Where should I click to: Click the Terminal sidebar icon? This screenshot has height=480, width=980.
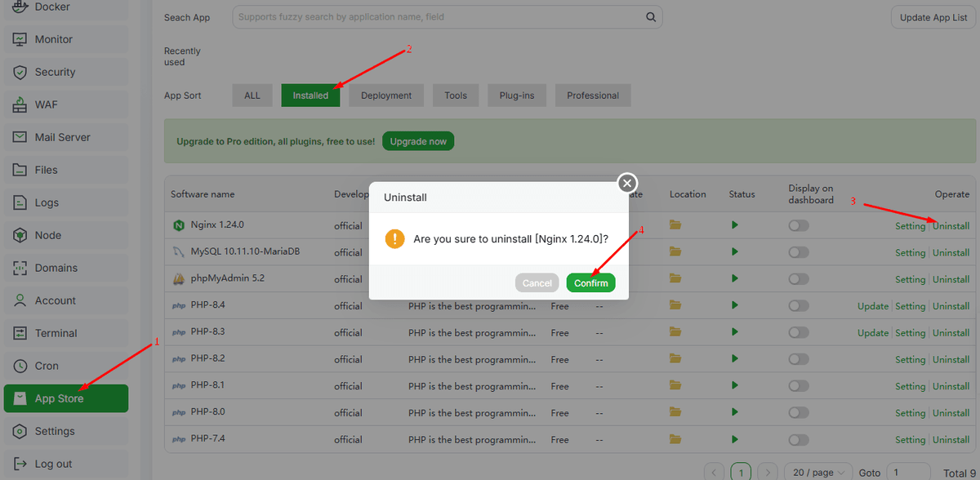coord(20,333)
